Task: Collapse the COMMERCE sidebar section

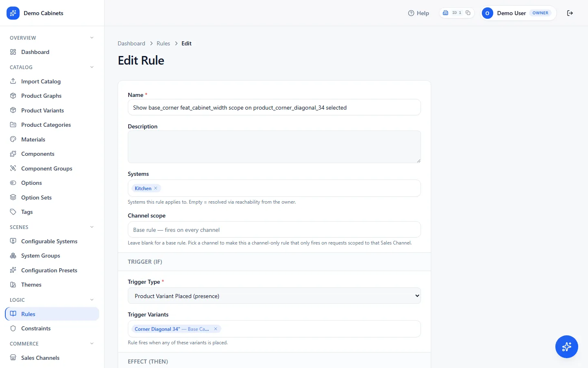Action: click(92, 343)
